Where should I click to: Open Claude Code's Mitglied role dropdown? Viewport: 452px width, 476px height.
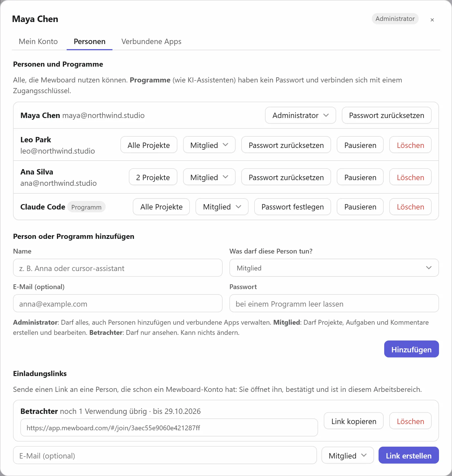click(x=222, y=207)
